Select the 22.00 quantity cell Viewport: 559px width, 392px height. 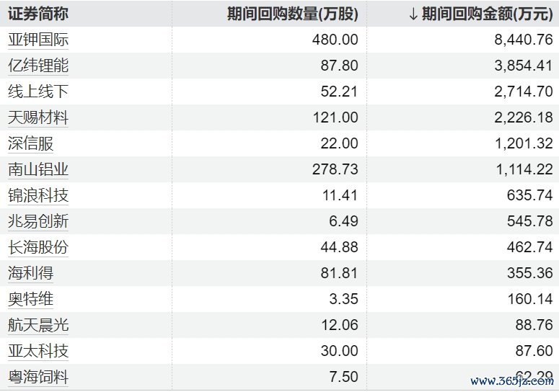[x=269, y=143]
